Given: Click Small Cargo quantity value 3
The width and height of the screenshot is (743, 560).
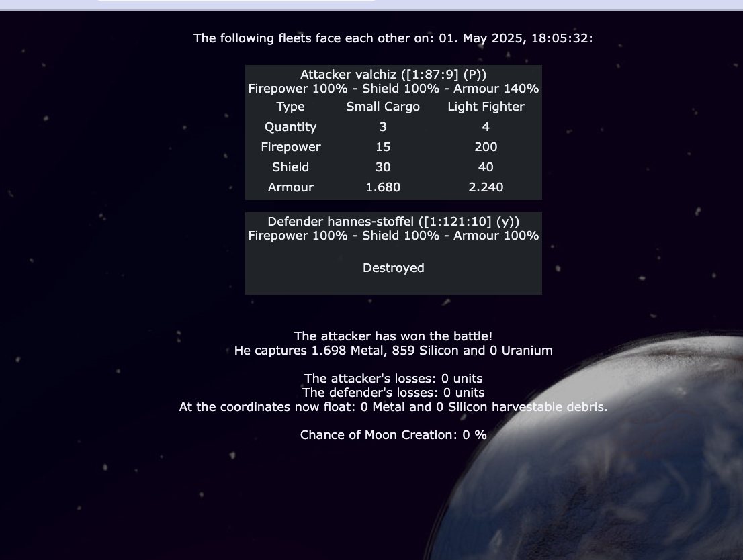Looking at the screenshot, I should 383,127.
